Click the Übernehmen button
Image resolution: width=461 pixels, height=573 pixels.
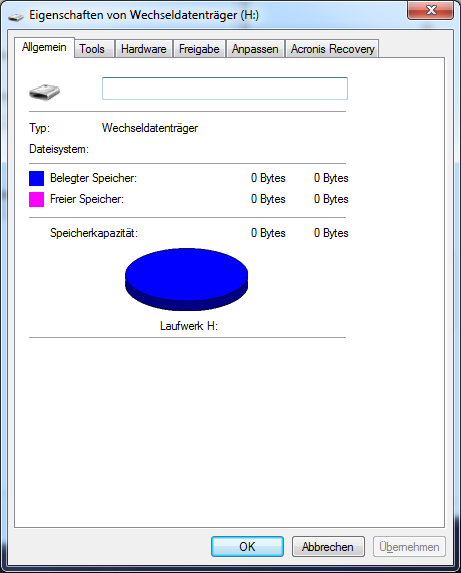point(409,547)
